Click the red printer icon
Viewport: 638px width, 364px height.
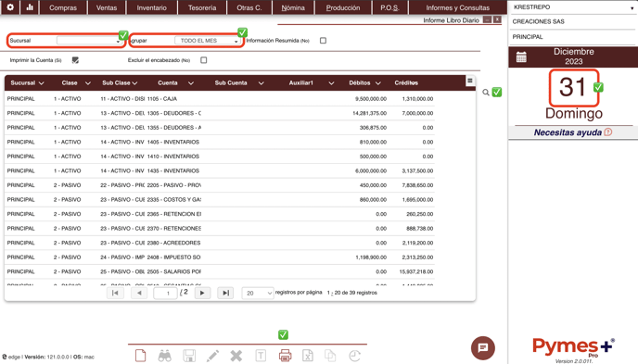(285, 356)
